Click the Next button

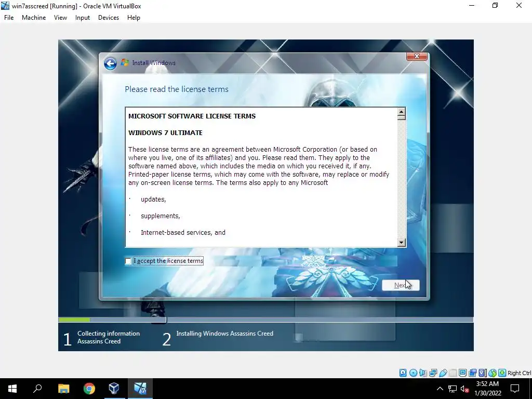pyautogui.click(x=401, y=285)
